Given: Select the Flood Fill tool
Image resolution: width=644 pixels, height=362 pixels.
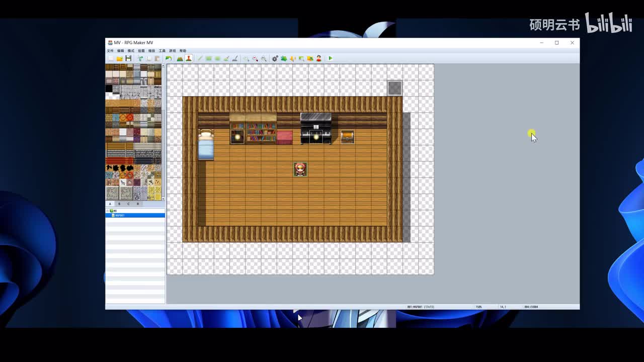Looking at the screenshot, I should pyautogui.click(x=226, y=58).
